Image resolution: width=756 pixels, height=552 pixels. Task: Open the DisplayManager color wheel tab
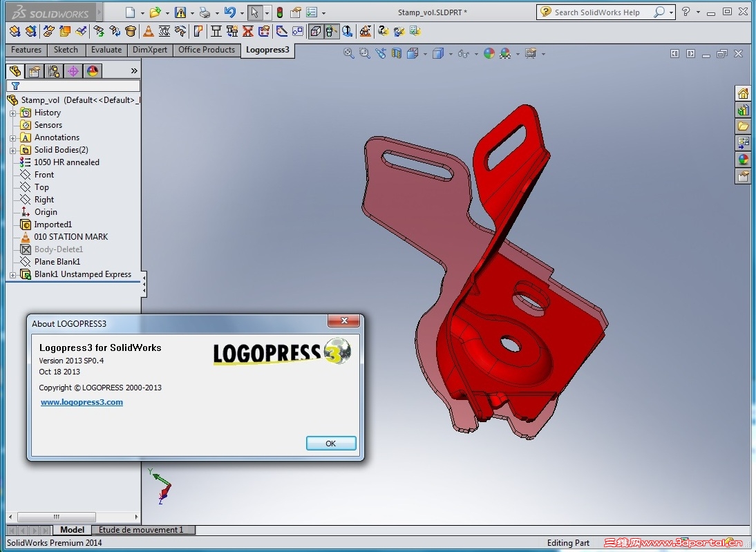(93, 71)
